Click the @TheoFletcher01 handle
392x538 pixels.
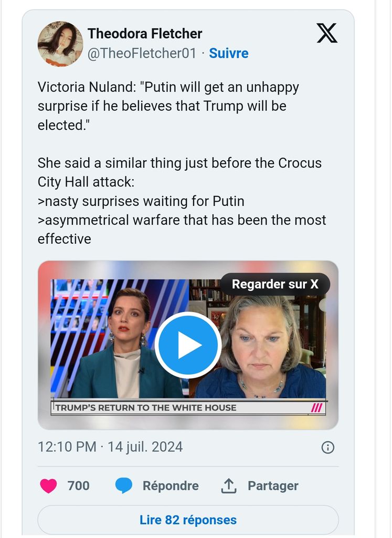pyautogui.click(x=142, y=54)
